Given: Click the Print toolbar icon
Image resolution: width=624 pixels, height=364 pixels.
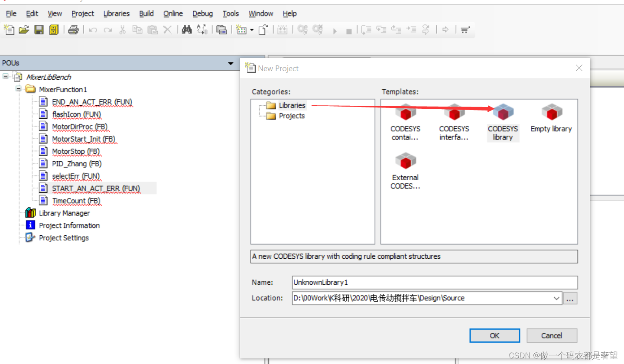Looking at the screenshot, I should [73, 30].
